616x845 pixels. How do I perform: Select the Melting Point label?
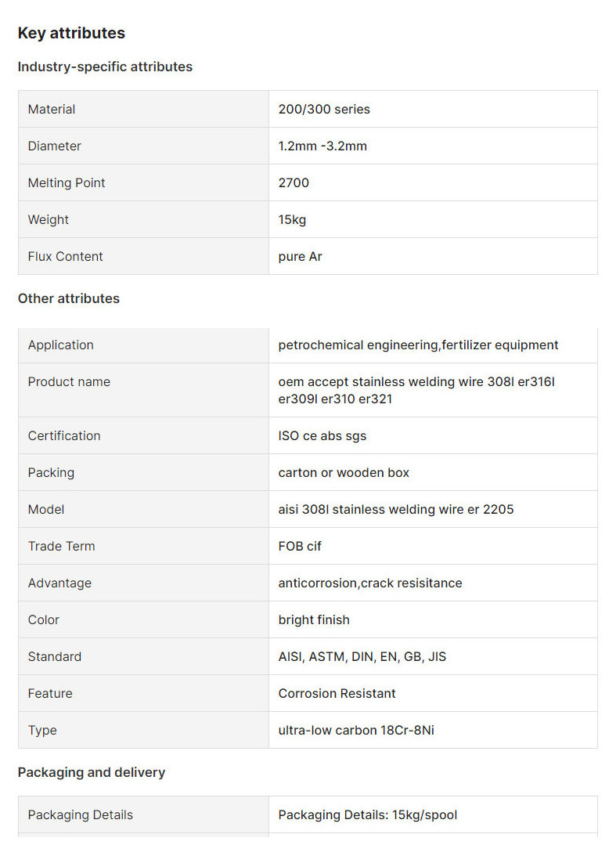pyautogui.click(x=67, y=182)
